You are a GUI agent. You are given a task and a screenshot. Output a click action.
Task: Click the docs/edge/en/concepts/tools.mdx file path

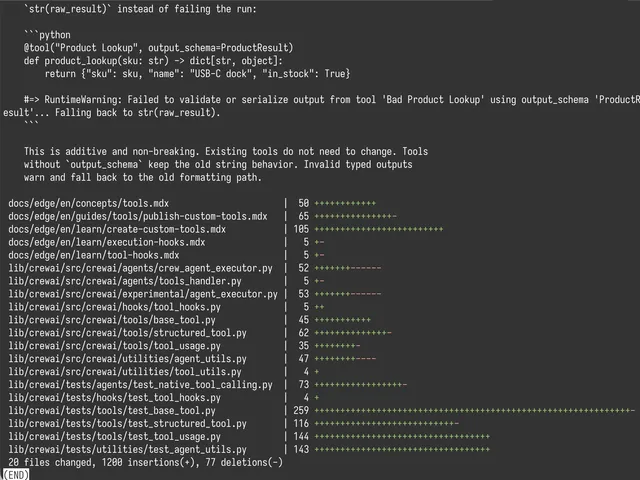89,203
